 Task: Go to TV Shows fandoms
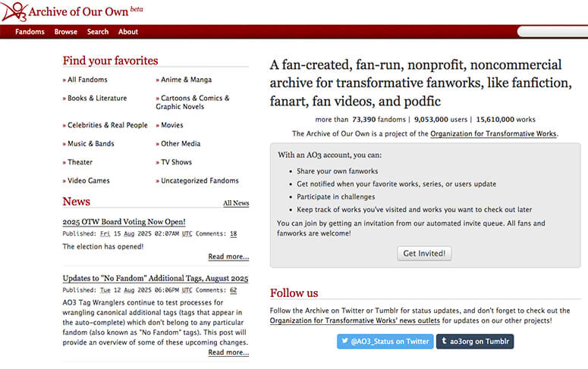point(176,162)
